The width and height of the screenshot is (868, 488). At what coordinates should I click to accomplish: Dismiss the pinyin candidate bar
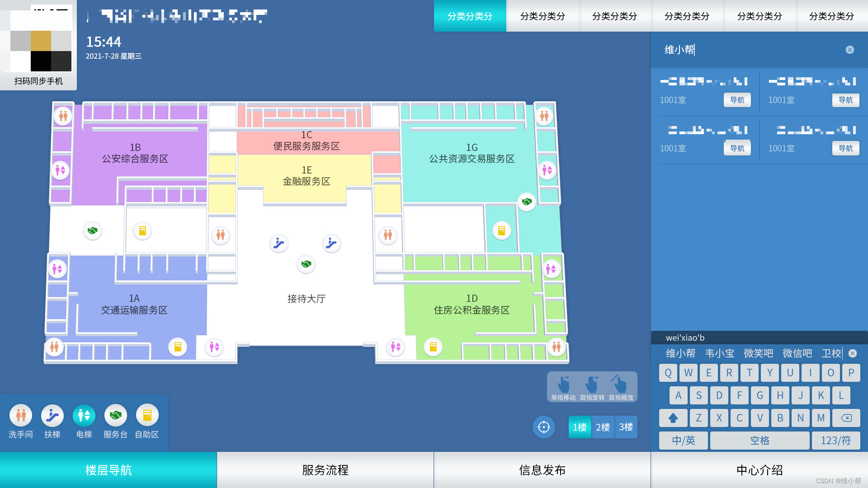click(853, 353)
